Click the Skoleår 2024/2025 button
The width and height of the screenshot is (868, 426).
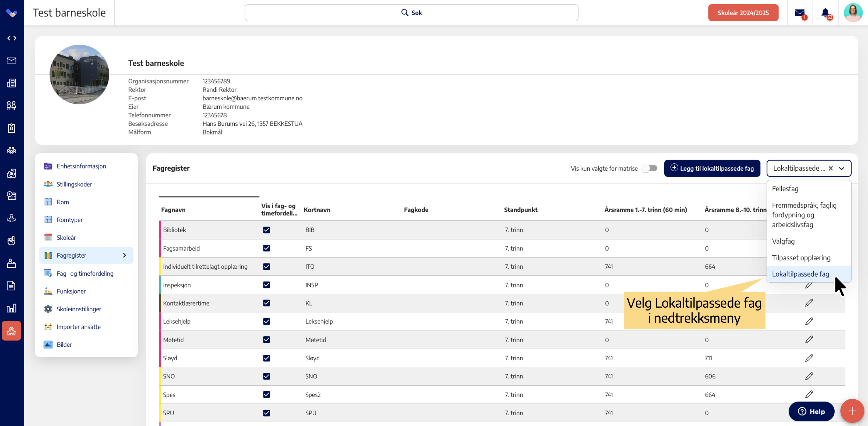[743, 13]
